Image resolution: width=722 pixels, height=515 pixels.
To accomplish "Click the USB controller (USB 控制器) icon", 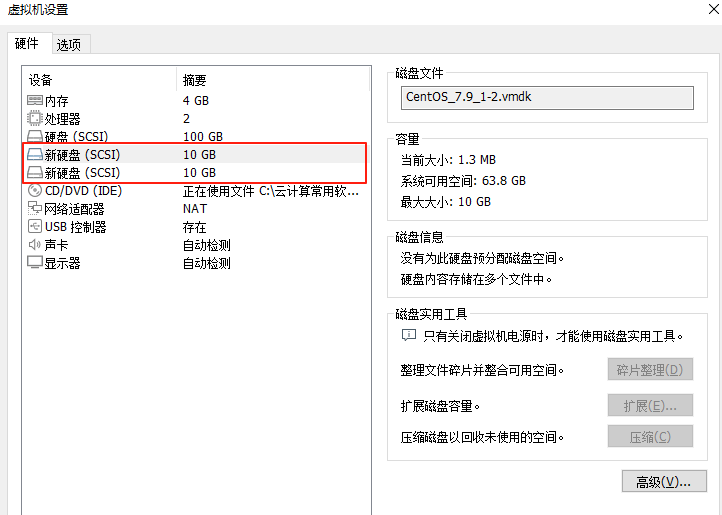I will [35, 227].
